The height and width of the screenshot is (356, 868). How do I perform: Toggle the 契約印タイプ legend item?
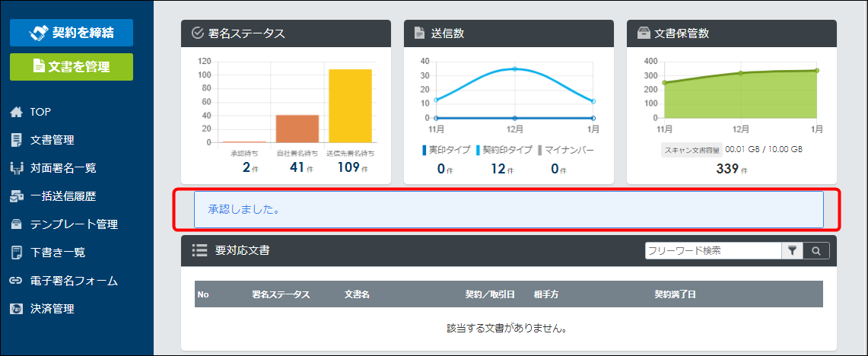point(504,150)
